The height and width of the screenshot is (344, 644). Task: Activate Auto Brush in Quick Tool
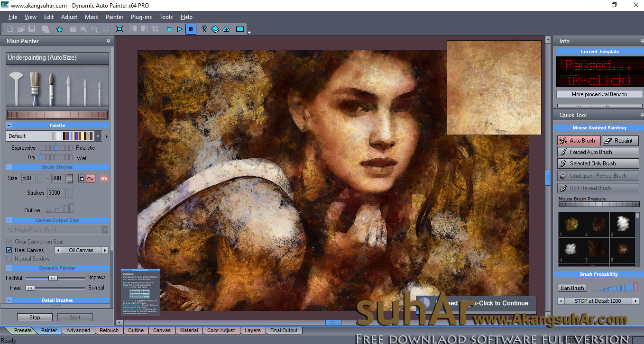579,140
